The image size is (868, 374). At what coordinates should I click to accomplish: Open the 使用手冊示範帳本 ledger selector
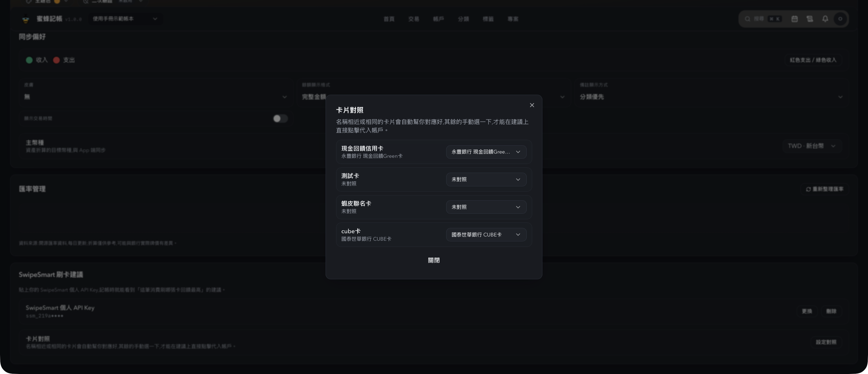(125, 19)
